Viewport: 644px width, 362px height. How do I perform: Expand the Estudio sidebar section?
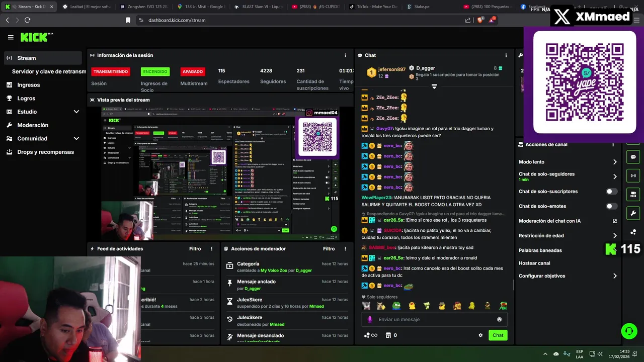pyautogui.click(x=76, y=112)
